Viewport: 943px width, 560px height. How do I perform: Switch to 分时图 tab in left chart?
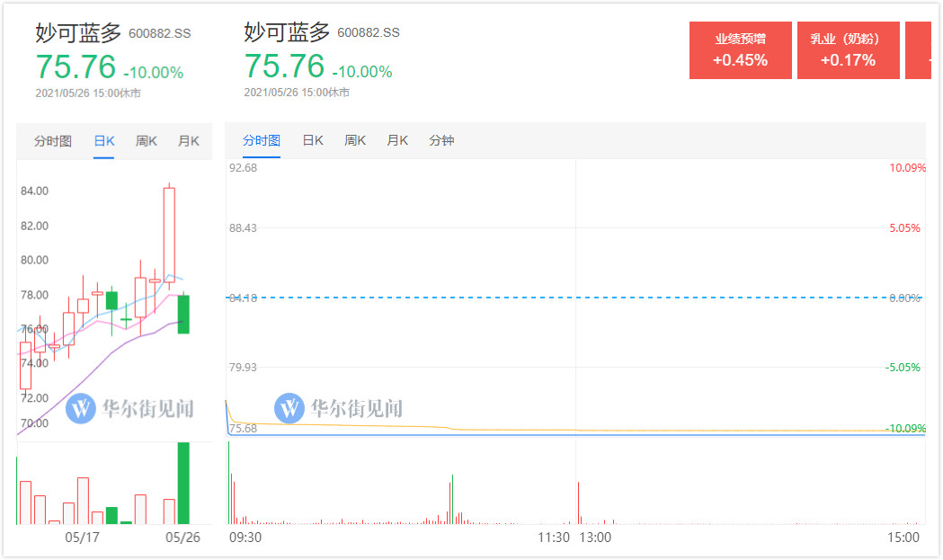[x=53, y=141]
